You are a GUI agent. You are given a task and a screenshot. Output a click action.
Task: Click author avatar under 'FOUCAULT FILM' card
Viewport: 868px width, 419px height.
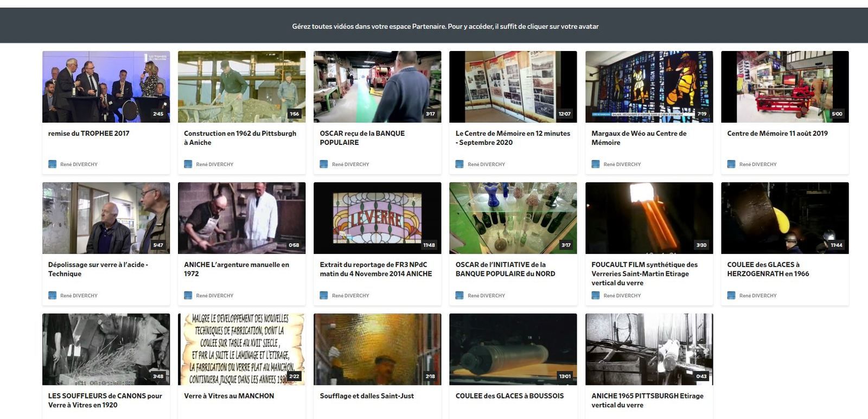[595, 295]
